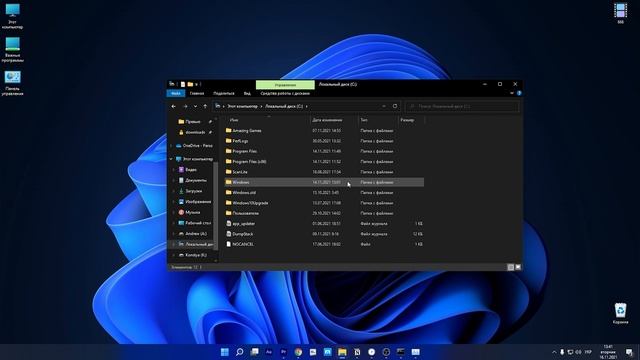Select the PerfLogs folder
The height and width of the screenshot is (360, 640).
(x=240, y=141)
